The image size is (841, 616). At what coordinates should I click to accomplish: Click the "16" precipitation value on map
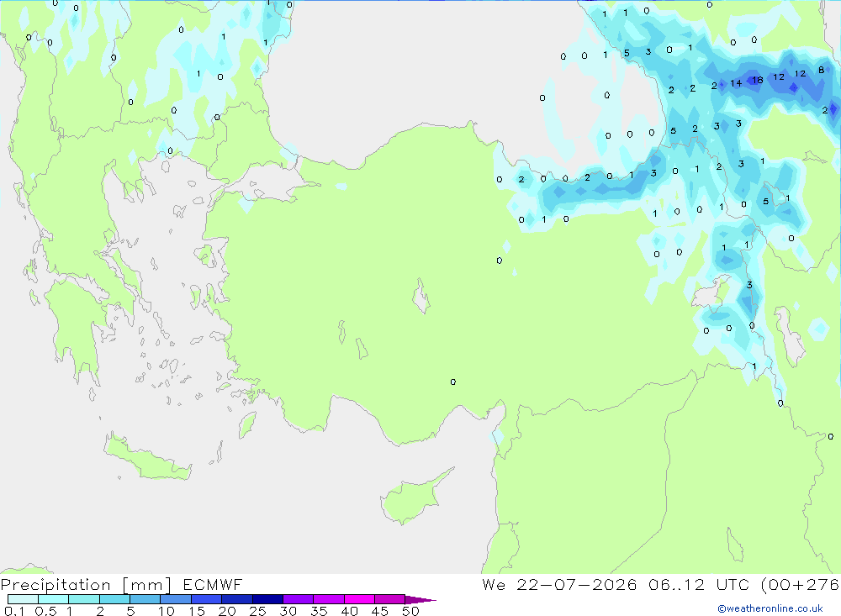758,80
